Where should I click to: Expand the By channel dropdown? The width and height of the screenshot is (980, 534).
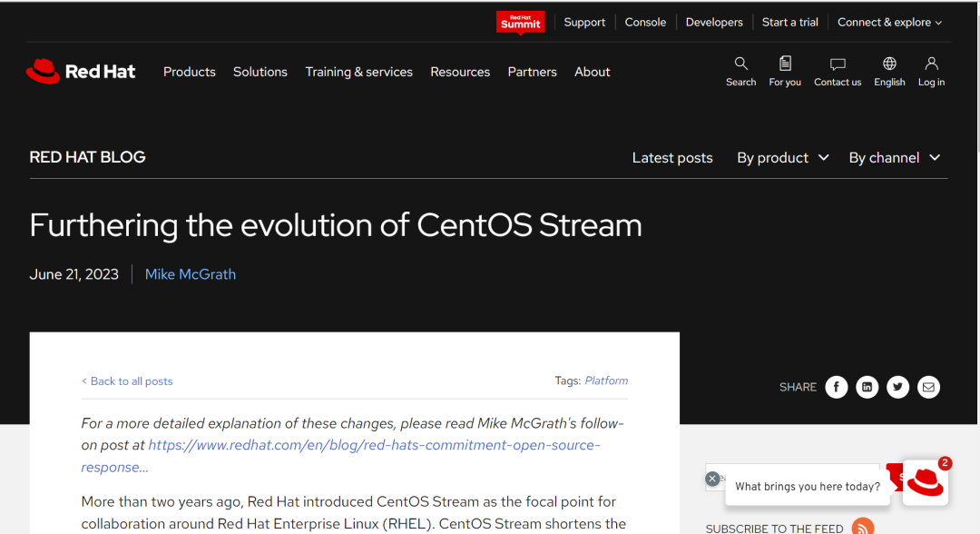point(894,158)
